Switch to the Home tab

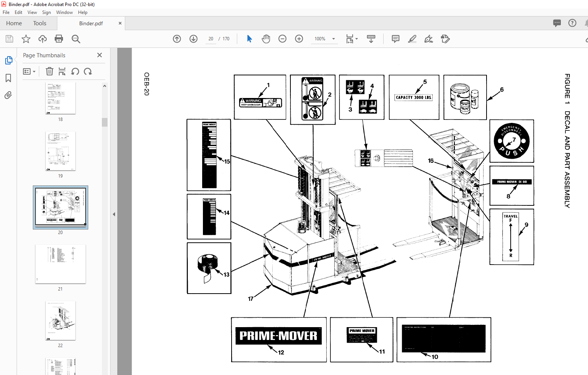pos(14,23)
